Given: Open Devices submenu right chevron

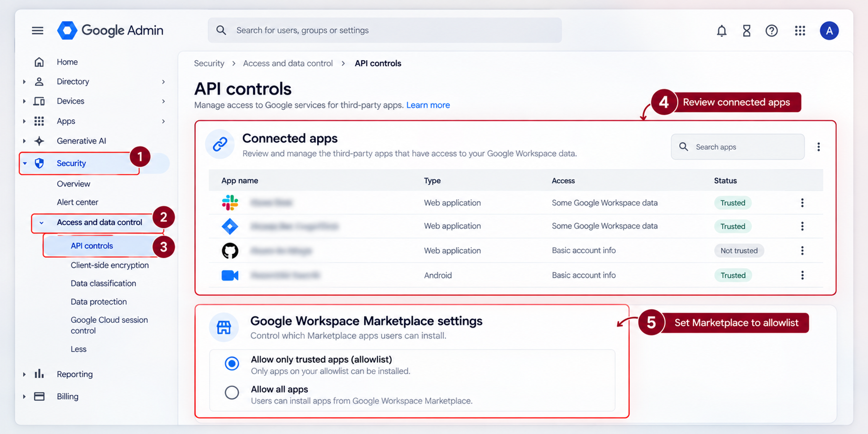Looking at the screenshot, I should click(x=163, y=101).
